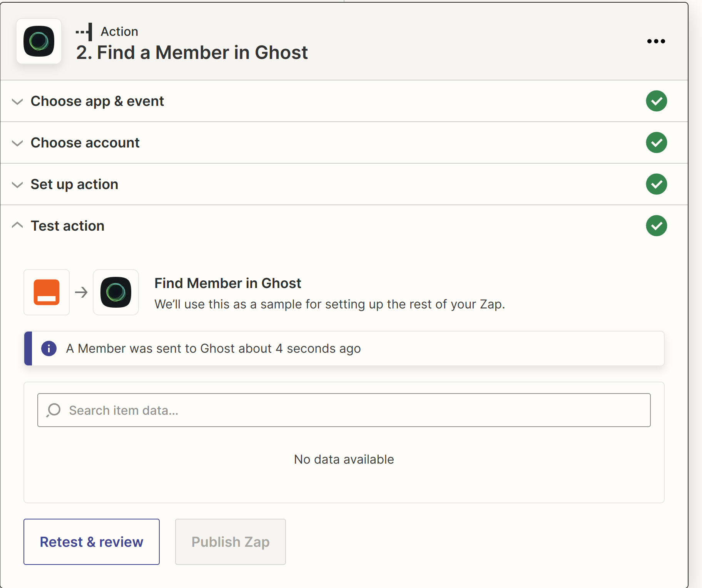Collapse the Test action section
Viewport: 702px width, 588px height.
(17, 225)
